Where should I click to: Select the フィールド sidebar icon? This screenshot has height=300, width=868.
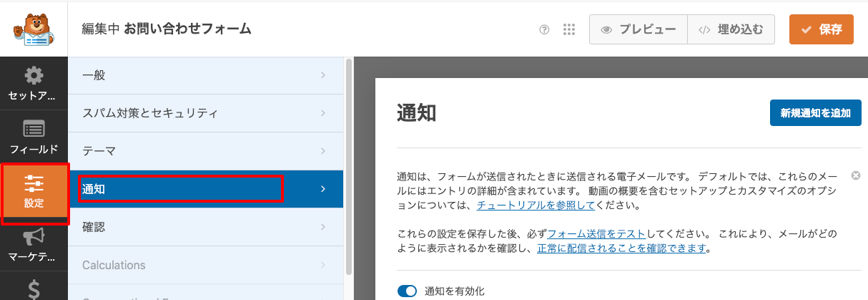click(34, 138)
